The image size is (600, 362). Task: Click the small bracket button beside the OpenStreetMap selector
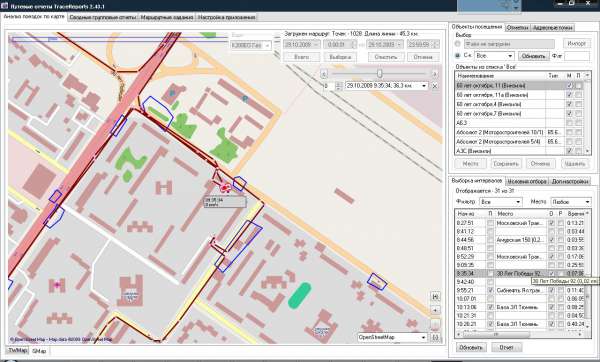pos(435,337)
